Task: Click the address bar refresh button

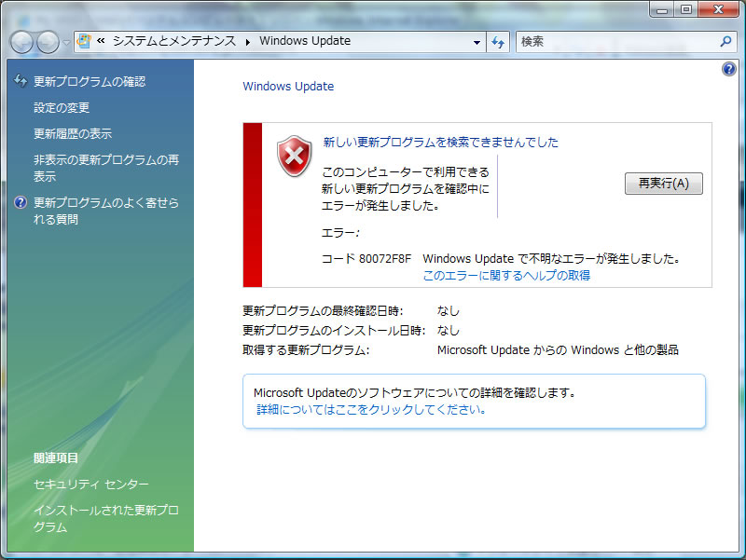Action: (x=498, y=42)
